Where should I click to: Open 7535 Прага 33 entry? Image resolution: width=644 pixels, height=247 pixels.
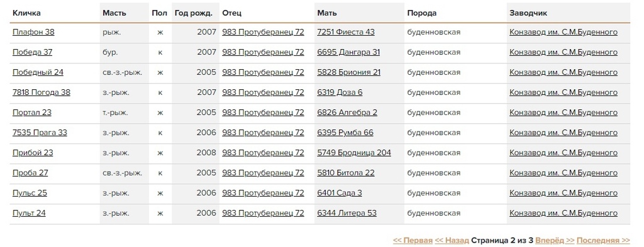point(40,133)
